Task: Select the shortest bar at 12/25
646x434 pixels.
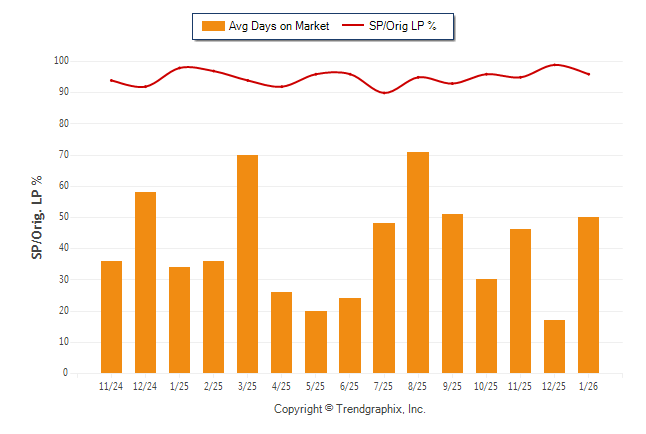Action: click(554, 346)
